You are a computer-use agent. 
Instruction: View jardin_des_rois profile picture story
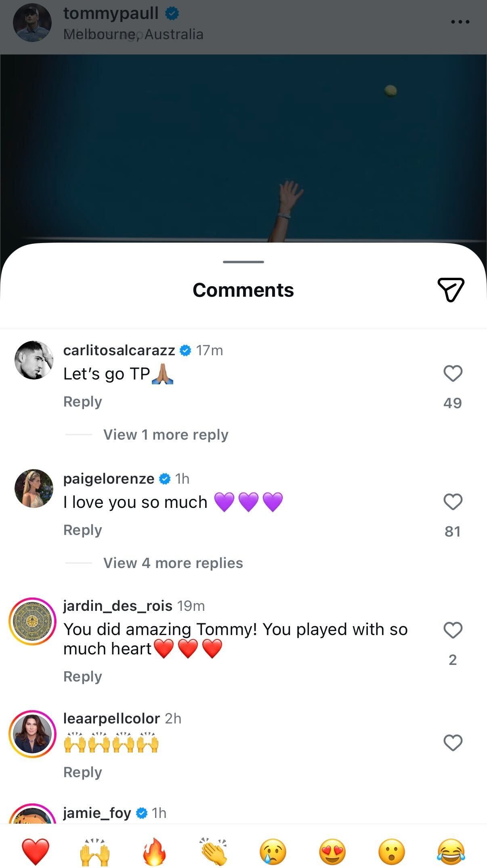click(x=33, y=621)
